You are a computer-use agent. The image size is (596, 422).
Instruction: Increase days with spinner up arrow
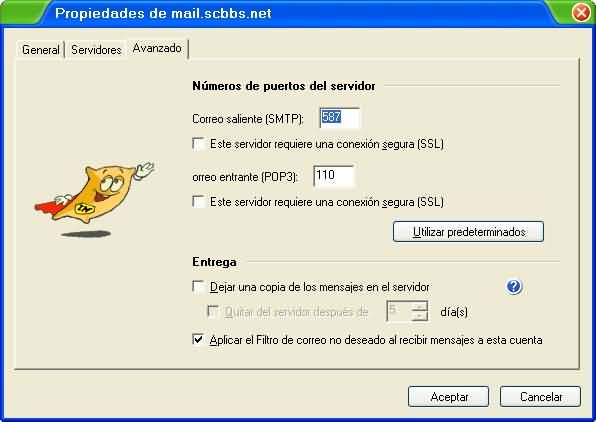[419, 306]
